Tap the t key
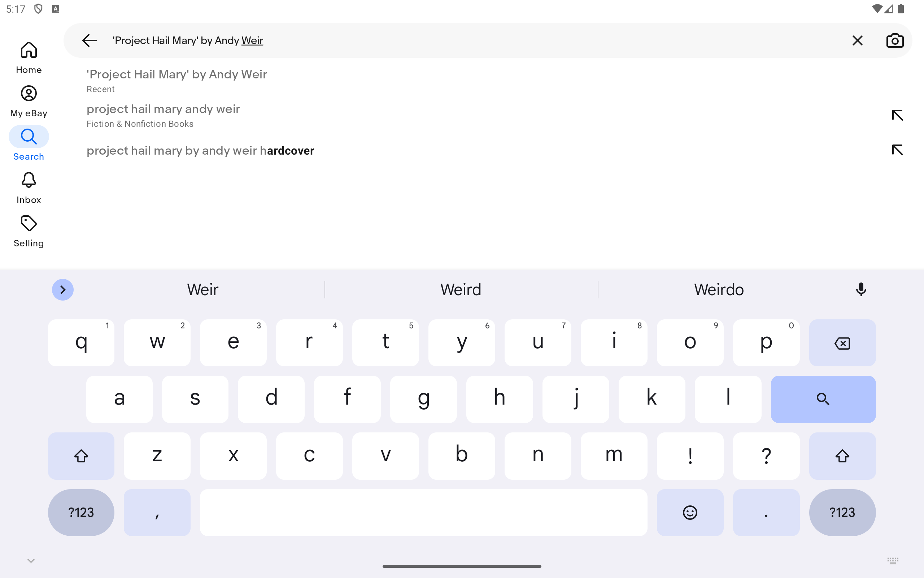 pos(385,343)
